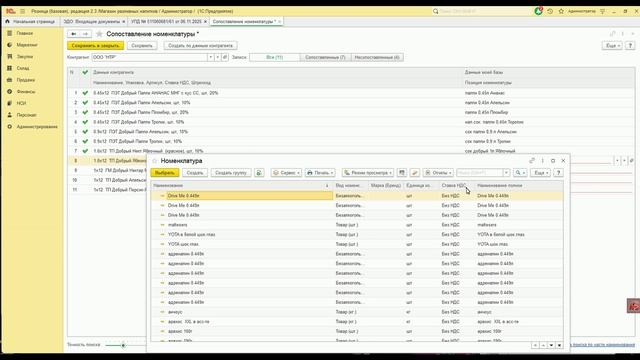Click the icon button after Создать группу
Viewport: 640px width, 360px height.
tap(259, 173)
